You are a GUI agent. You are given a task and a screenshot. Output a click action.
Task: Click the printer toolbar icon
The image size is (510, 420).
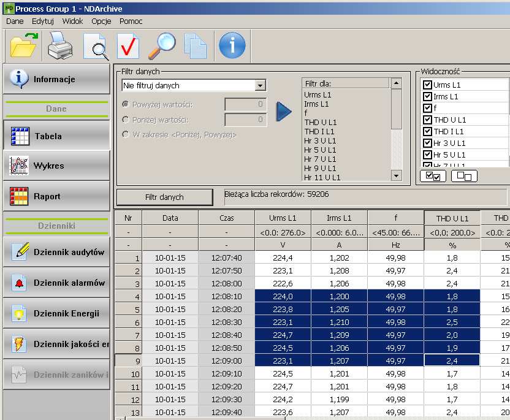point(61,45)
